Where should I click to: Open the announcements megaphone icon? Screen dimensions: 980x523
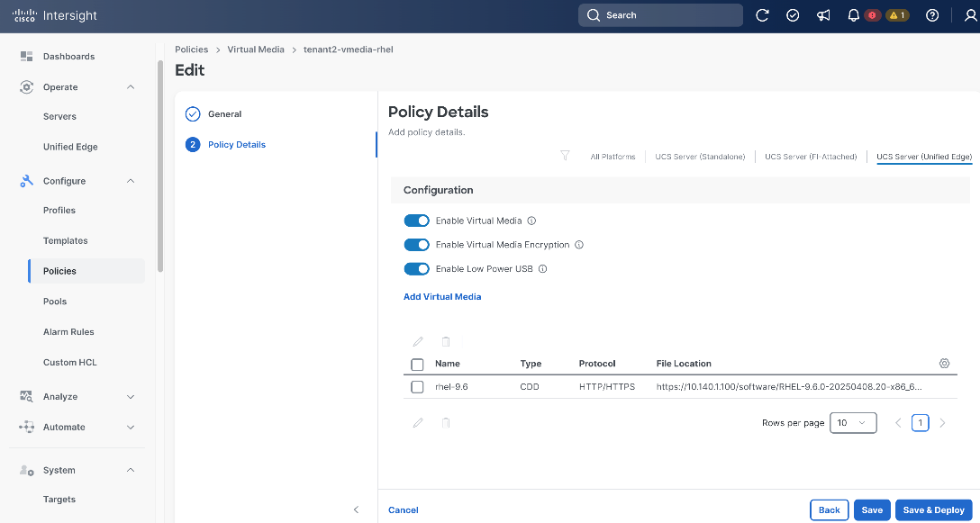823,15
